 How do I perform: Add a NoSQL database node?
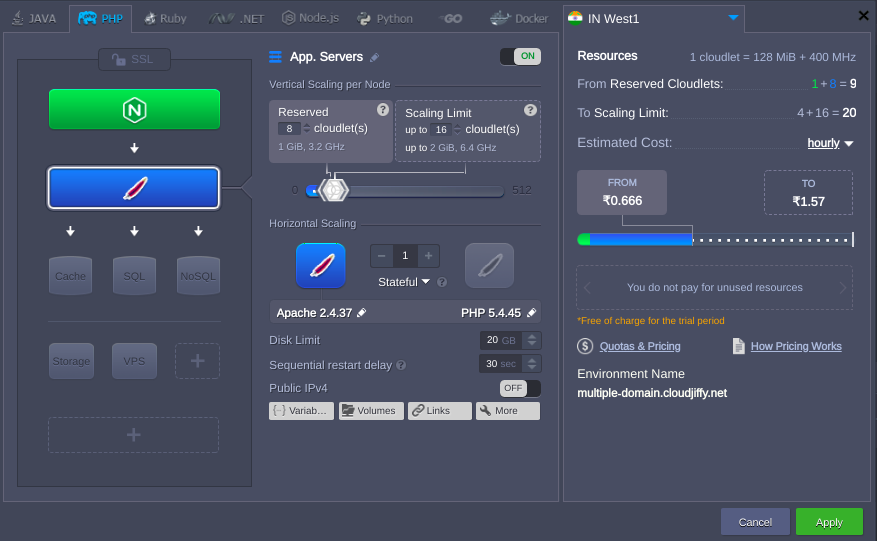click(198, 276)
